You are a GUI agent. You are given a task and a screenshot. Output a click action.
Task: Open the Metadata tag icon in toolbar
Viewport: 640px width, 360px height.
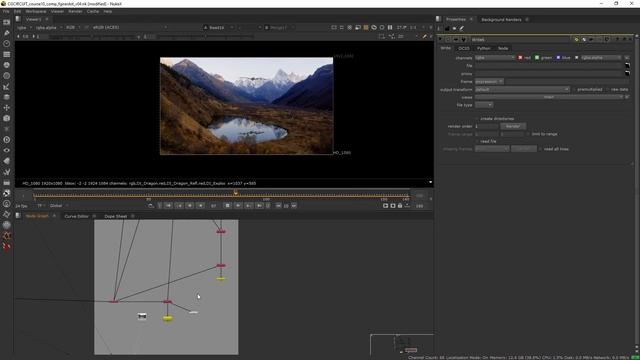pos(7,161)
